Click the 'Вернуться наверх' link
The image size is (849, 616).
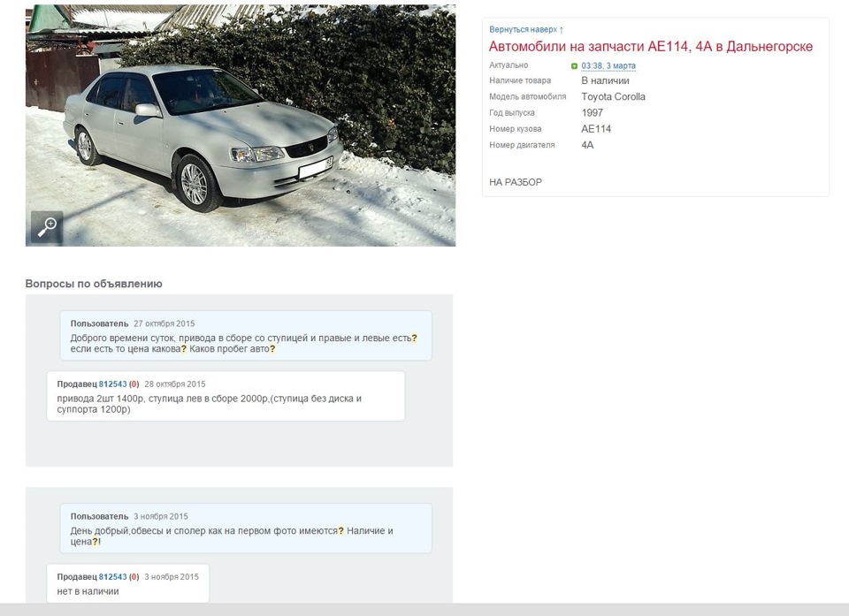[x=523, y=29]
